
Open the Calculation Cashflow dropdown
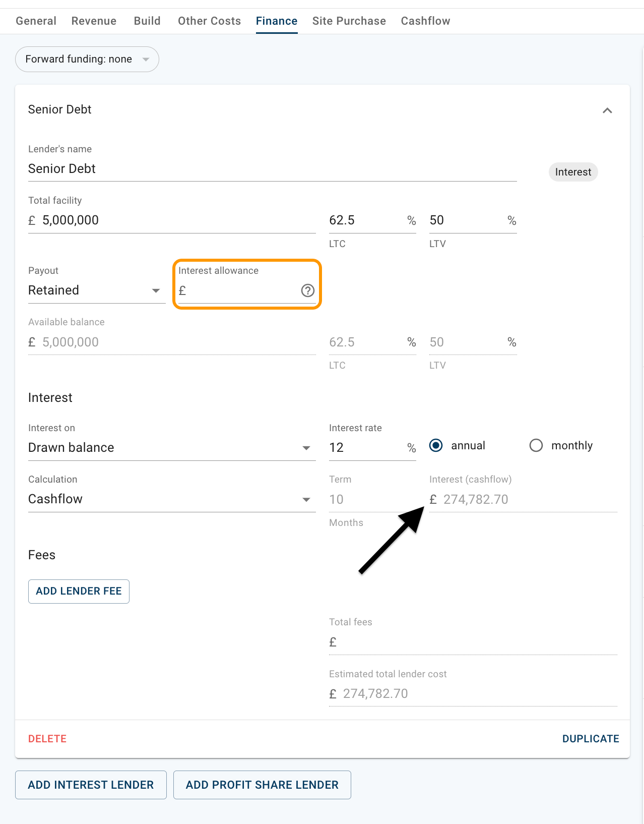(172, 499)
